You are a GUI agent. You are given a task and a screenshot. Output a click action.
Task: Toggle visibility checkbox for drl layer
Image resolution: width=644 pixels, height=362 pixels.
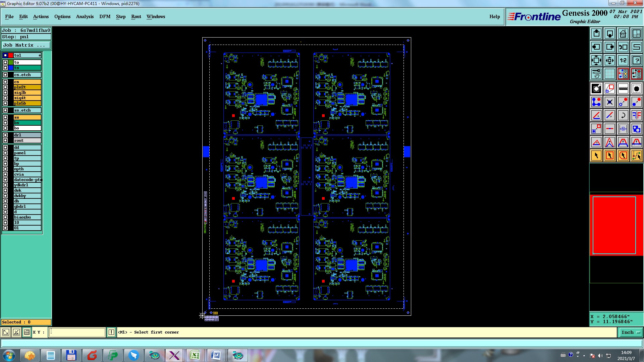point(5,135)
